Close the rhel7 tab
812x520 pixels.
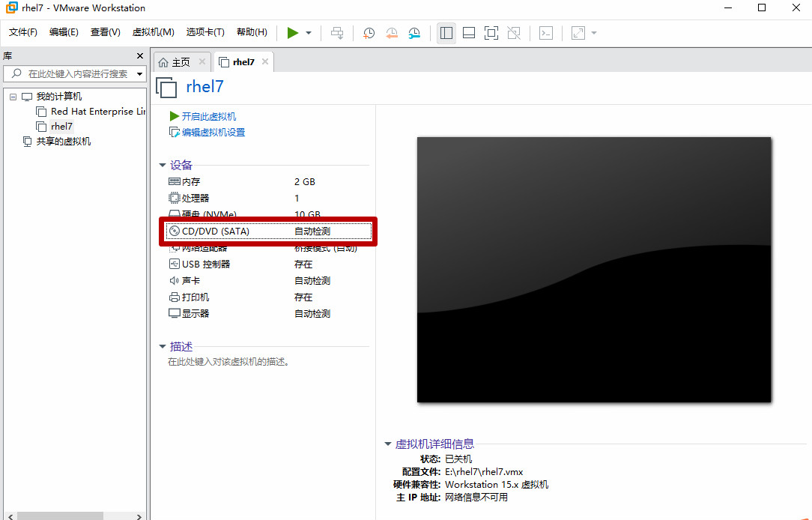click(265, 61)
